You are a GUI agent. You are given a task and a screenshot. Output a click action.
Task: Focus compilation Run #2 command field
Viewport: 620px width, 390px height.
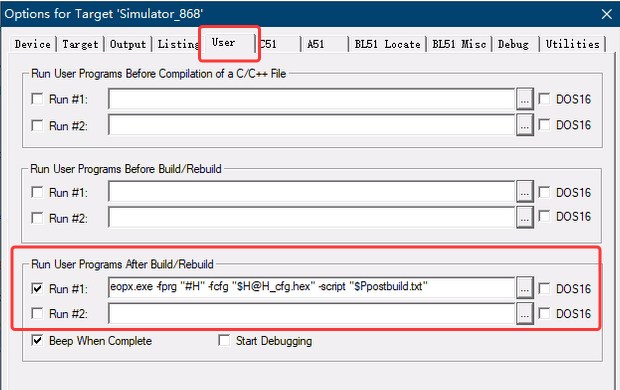(x=312, y=125)
